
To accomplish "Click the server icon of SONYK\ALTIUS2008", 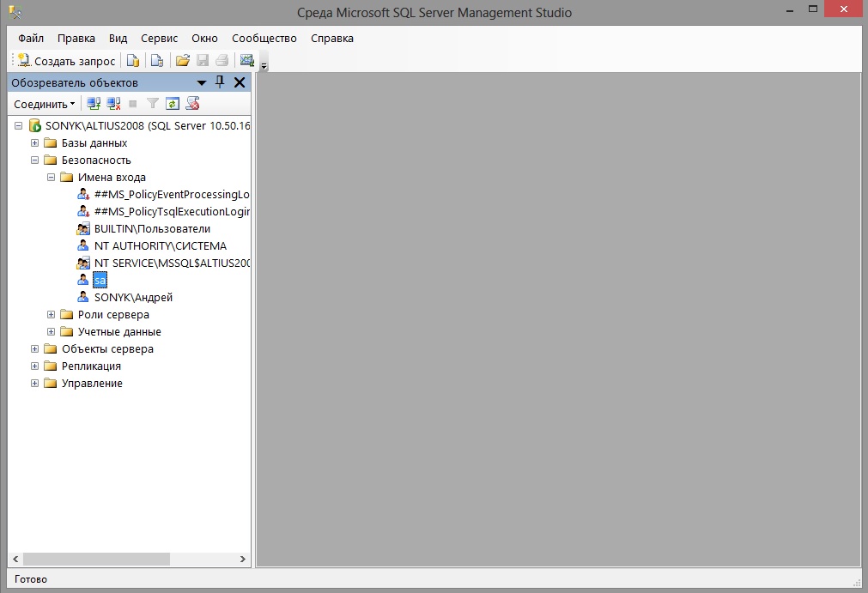I will 35,125.
